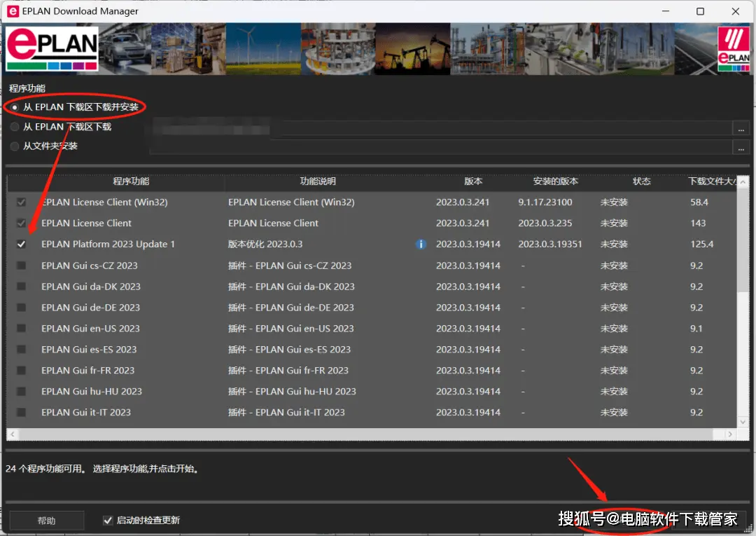Sort by the 程序功能 column header
756x536 pixels.
click(x=131, y=181)
